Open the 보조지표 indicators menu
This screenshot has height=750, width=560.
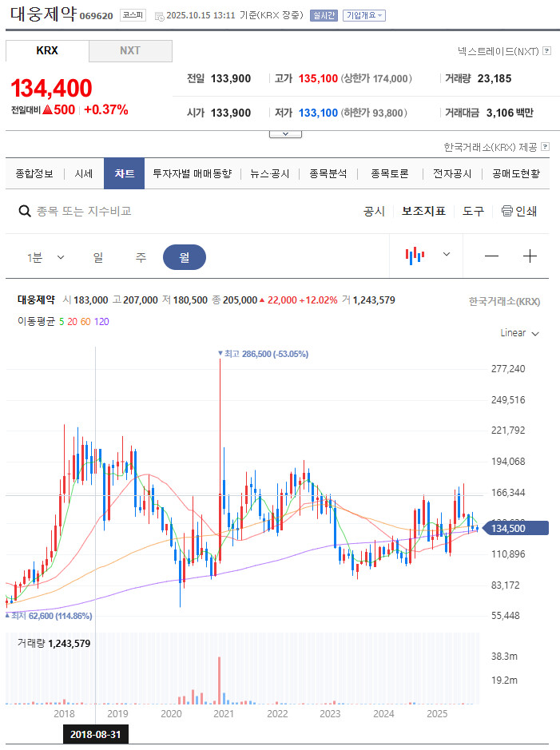click(x=423, y=211)
